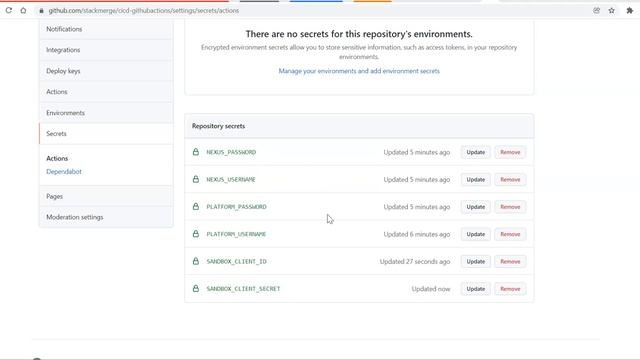This screenshot has width=640, height=360.
Task: Click the NEXUS_USERNAME secret name
Action: pos(231,180)
